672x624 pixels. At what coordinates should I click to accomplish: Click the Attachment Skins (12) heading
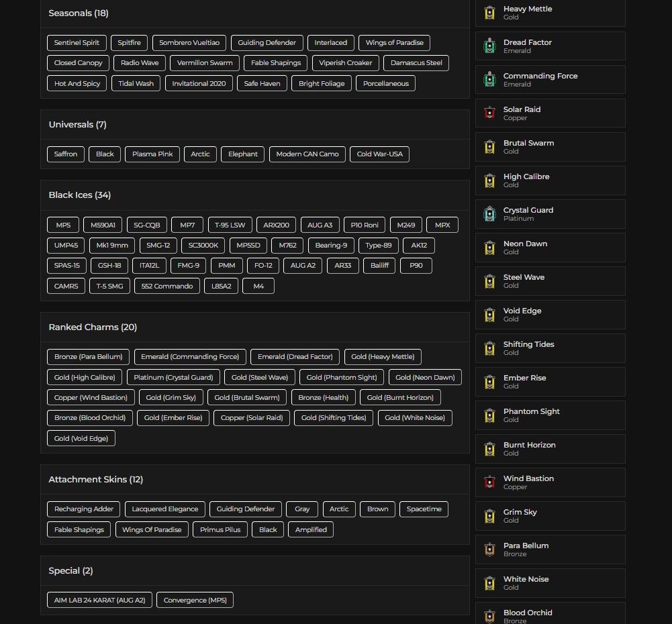point(95,479)
